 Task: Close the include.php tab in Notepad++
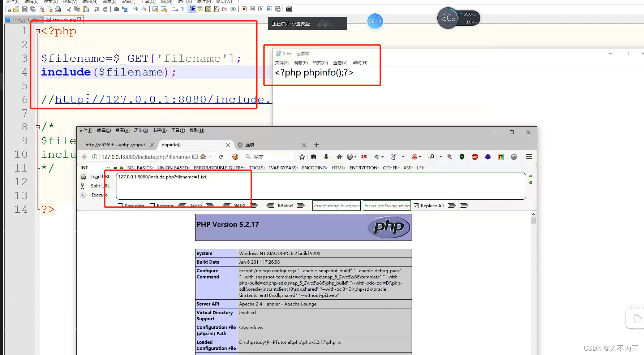pyautogui.click(x=79, y=19)
